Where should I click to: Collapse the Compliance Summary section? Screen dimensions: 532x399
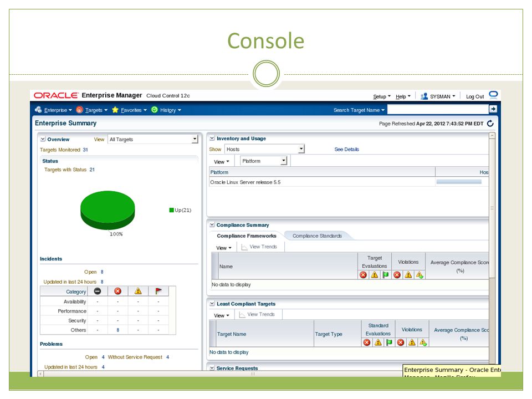[x=212, y=224]
